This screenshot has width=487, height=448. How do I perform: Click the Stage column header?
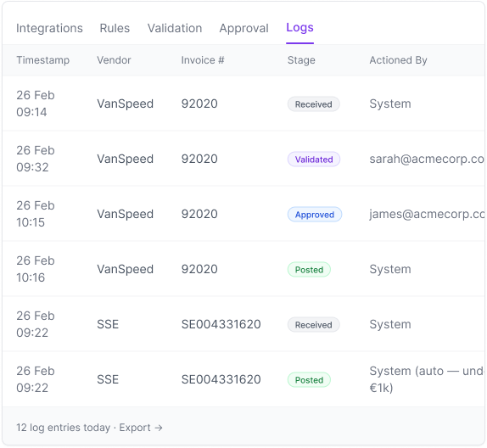pyautogui.click(x=301, y=60)
